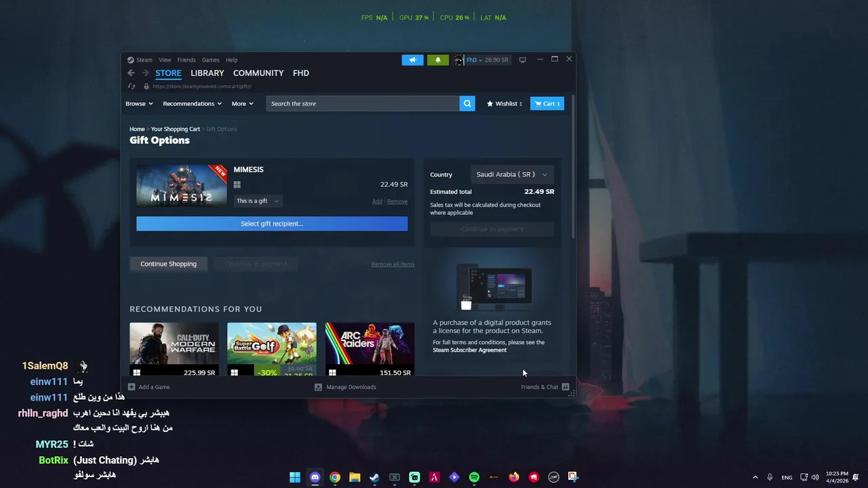Viewport: 868px width, 488px height.
Task: Click the microphone tray icon
Action: point(770,477)
